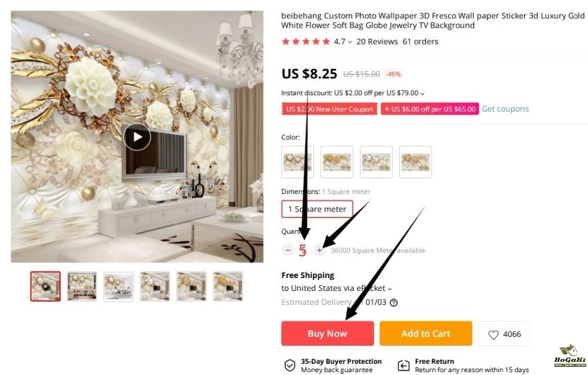The height and width of the screenshot is (375, 588).
Task: Click the help icon beside Estimated Delivery
Action: (x=393, y=303)
